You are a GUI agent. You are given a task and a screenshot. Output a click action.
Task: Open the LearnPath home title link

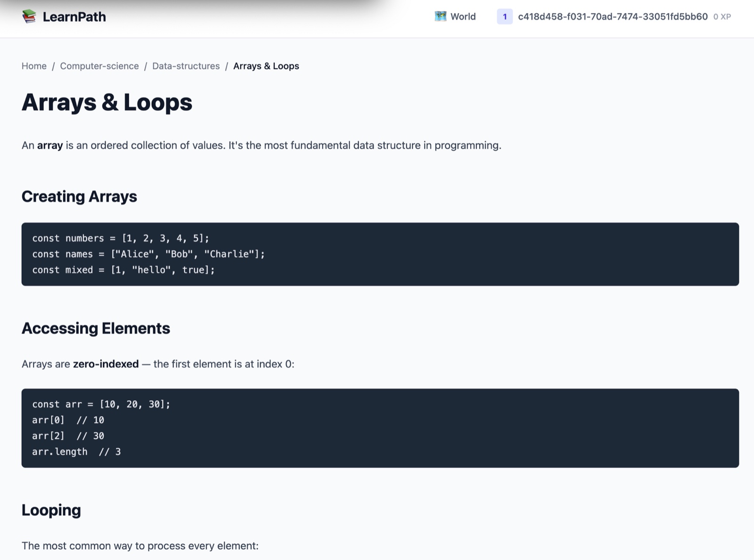(x=74, y=16)
